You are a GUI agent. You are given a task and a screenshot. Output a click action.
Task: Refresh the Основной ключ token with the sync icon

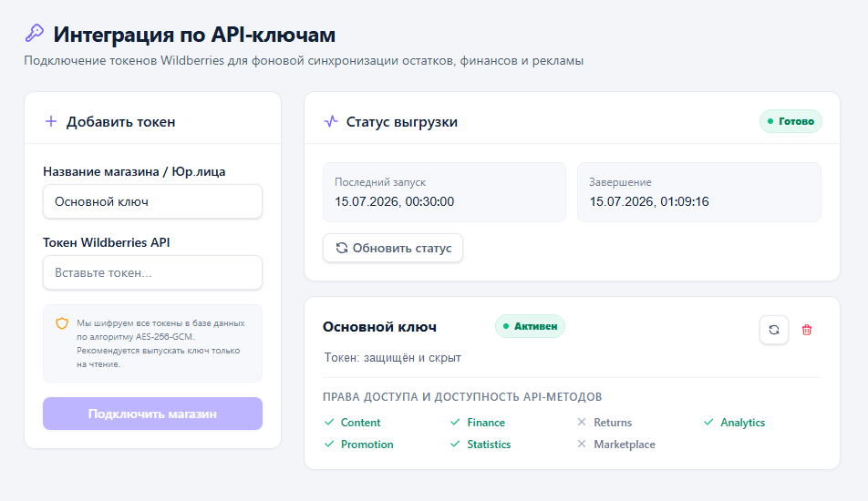(x=774, y=330)
